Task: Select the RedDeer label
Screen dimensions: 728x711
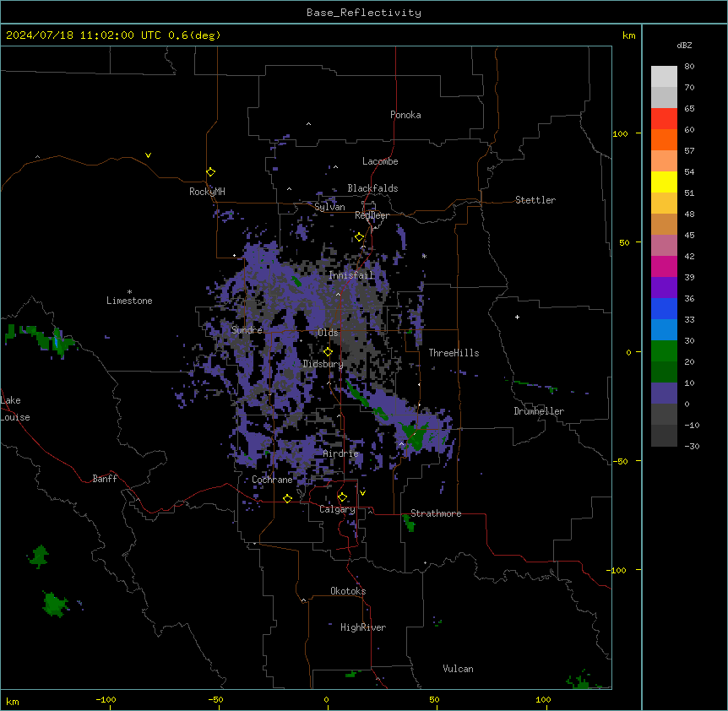Action: 372,215
